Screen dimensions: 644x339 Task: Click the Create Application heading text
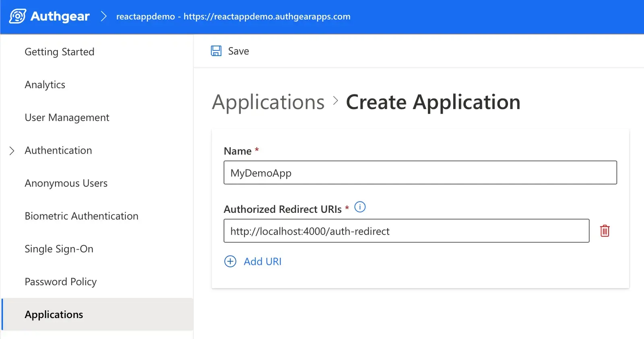coord(433,102)
